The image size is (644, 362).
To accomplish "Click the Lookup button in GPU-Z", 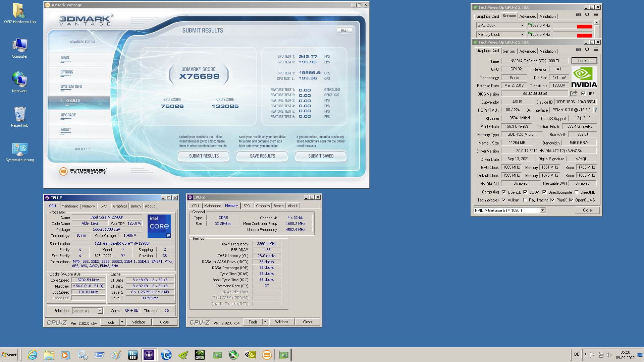I will pos(584,61).
